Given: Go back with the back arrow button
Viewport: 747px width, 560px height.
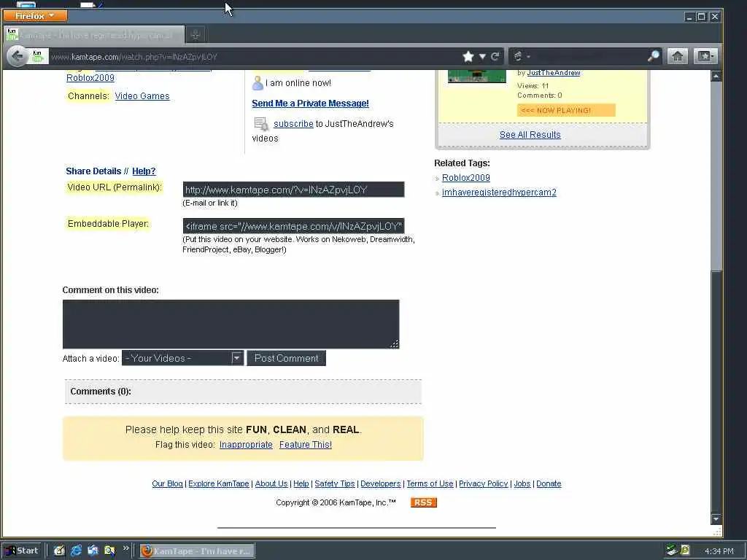Looking at the screenshot, I should tap(18, 57).
